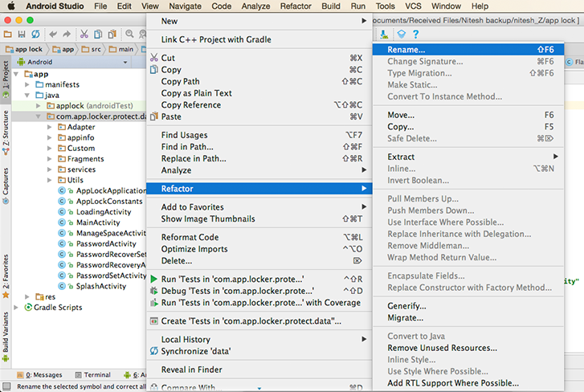This screenshot has width=584, height=392.
Task: Open the Messages tool window tab
Action: pyautogui.click(x=39, y=375)
